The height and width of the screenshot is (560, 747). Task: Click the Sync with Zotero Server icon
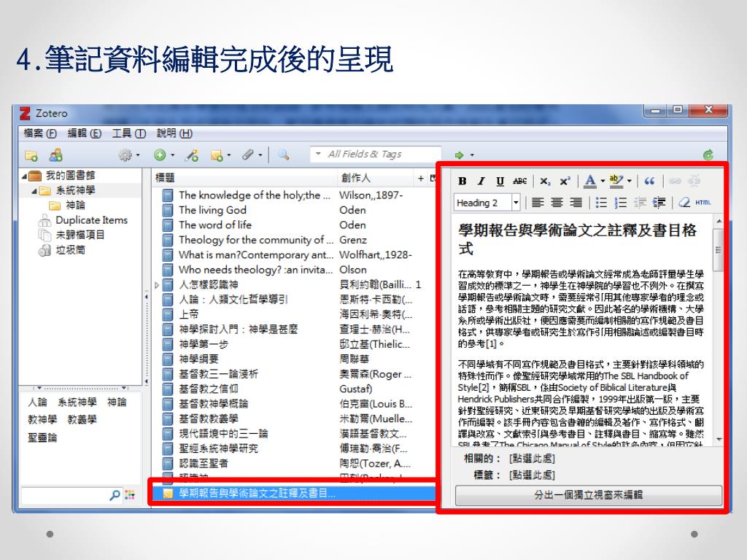(x=708, y=155)
